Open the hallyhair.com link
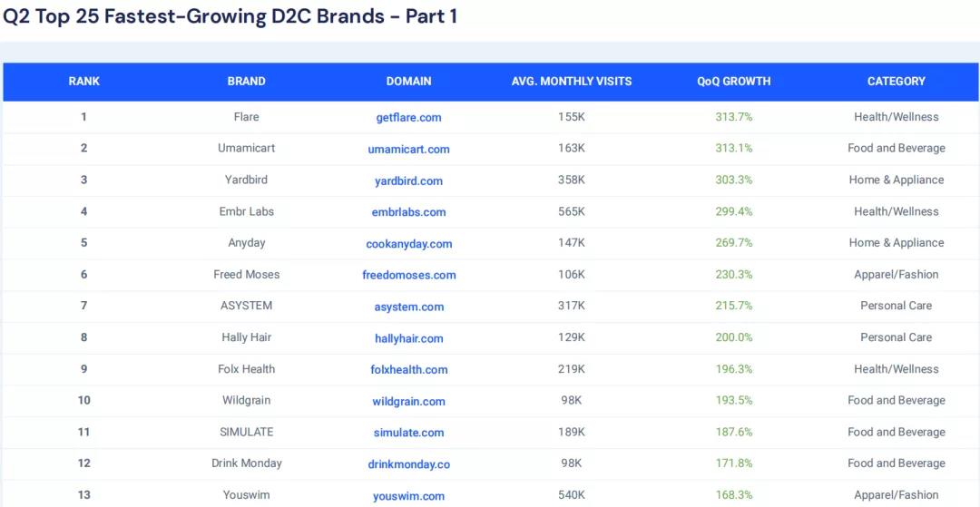Image resolution: width=980 pixels, height=507 pixels. point(408,338)
